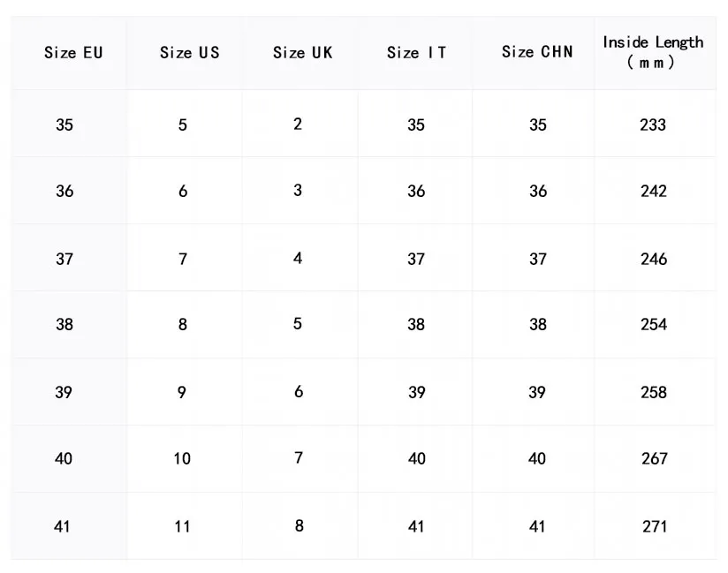
Task: Select the 258 inside length cell
Action: (x=653, y=392)
